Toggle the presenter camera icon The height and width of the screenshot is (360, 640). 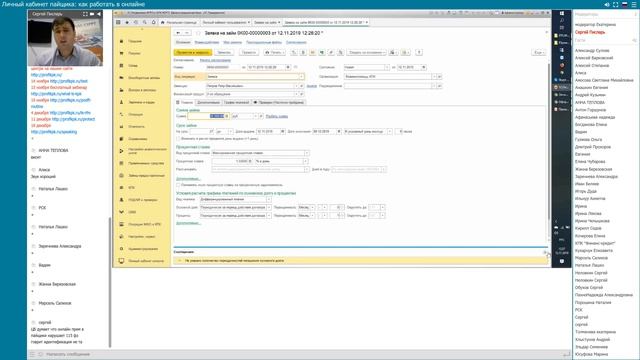(x=92, y=14)
